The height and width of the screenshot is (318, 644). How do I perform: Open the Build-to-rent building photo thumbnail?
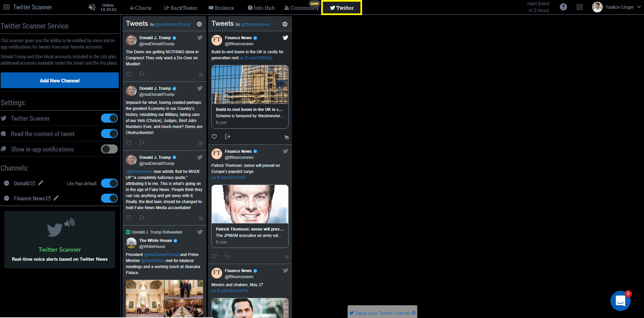250,84
